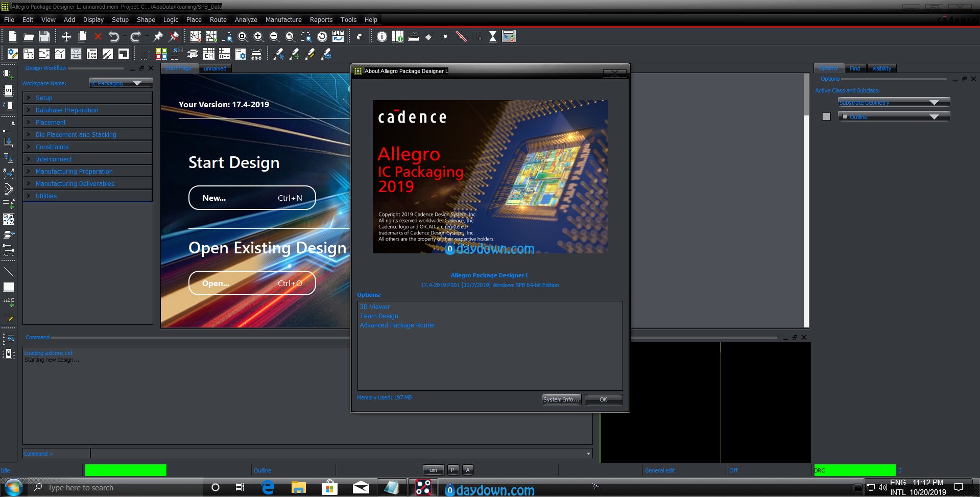This screenshot has width=980, height=497.
Task: Click the New... Ctrl+N button
Action: (x=252, y=198)
